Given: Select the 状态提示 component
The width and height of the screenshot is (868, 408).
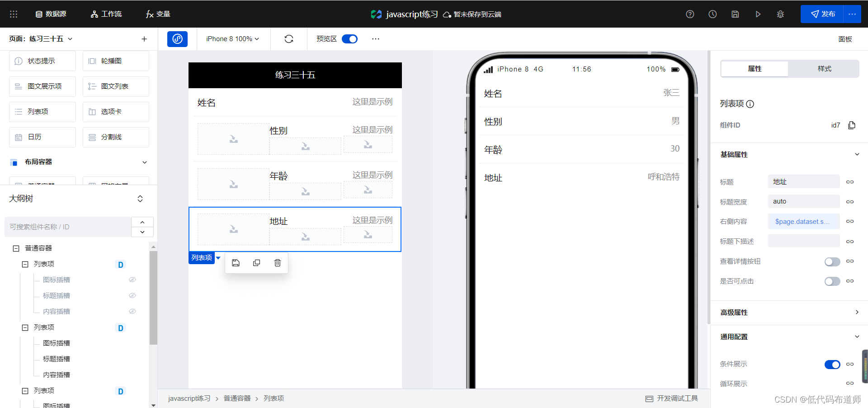Looking at the screenshot, I should (x=42, y=61).
